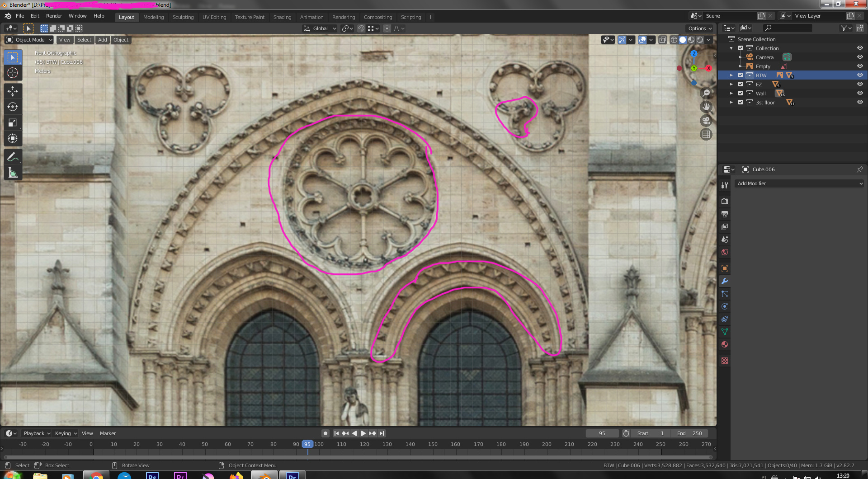Image resolution: width=868 pixels, height=479 pixels.
Task: Open the Global transform orientation dropdown
Action: (320, 28)
